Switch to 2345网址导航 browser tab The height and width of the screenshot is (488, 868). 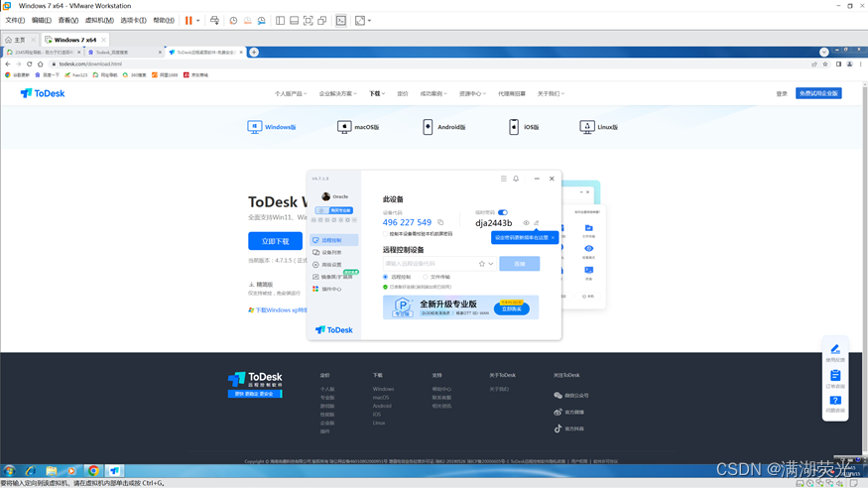[x=44, y=52]
